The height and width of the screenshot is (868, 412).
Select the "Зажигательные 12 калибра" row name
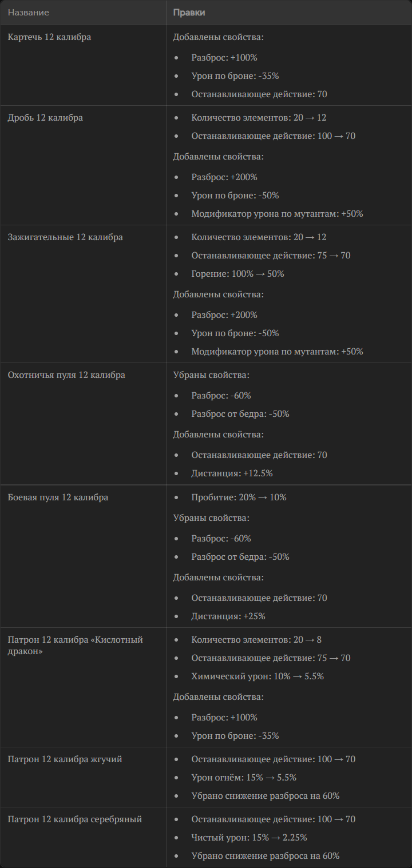click(x=65, y=237)
